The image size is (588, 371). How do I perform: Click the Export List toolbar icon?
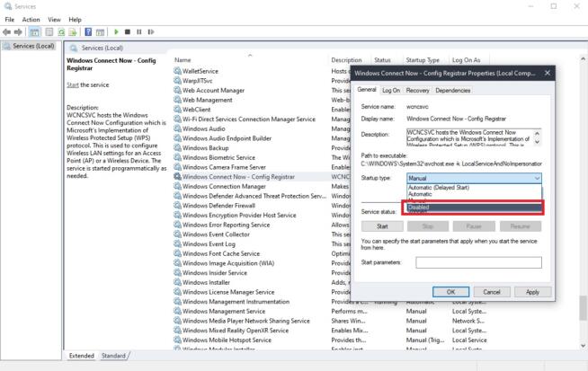click(x=73, y=32)
